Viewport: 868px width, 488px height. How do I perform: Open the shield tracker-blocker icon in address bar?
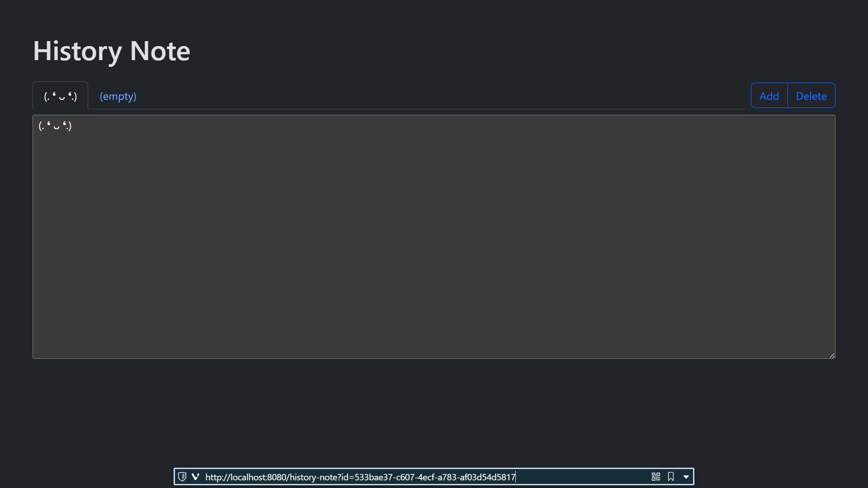[x=182, y=477]
